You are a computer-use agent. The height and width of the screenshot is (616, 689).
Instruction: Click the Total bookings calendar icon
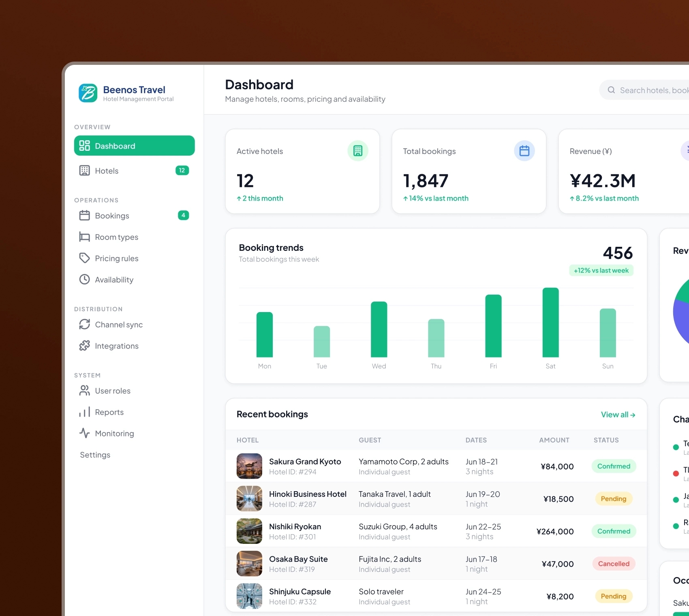click(524, 151)
